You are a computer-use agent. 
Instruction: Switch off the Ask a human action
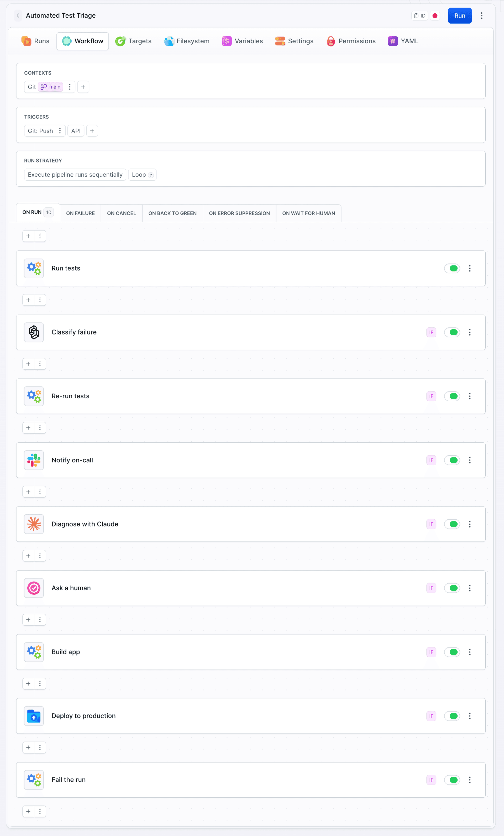click(x=452, y=588)
